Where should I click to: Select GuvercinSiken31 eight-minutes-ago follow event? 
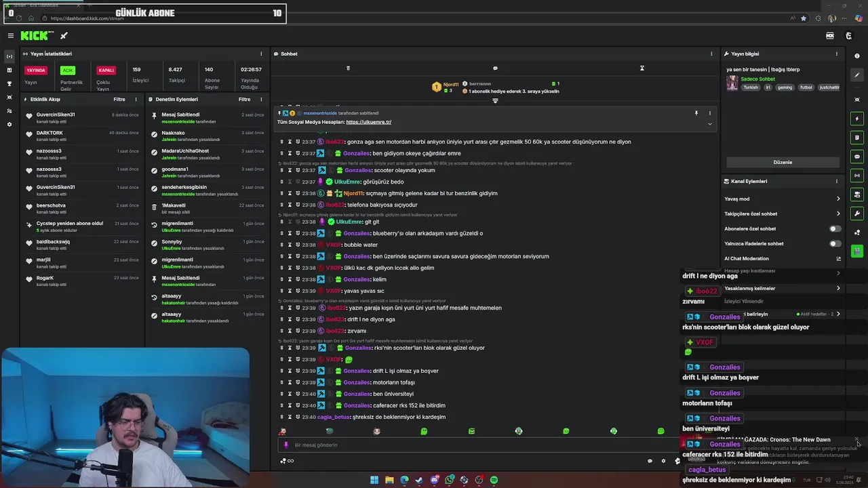(x=83, y=117)
